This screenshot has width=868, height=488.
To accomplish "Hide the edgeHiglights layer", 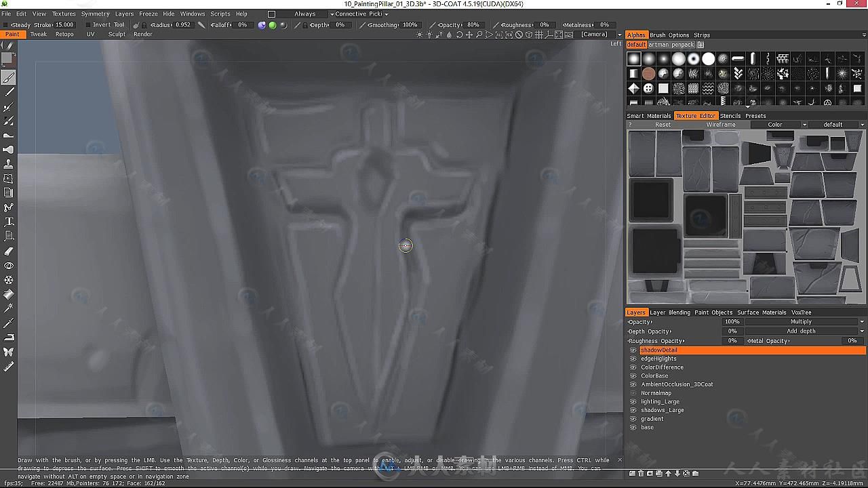I will point(633,359).
